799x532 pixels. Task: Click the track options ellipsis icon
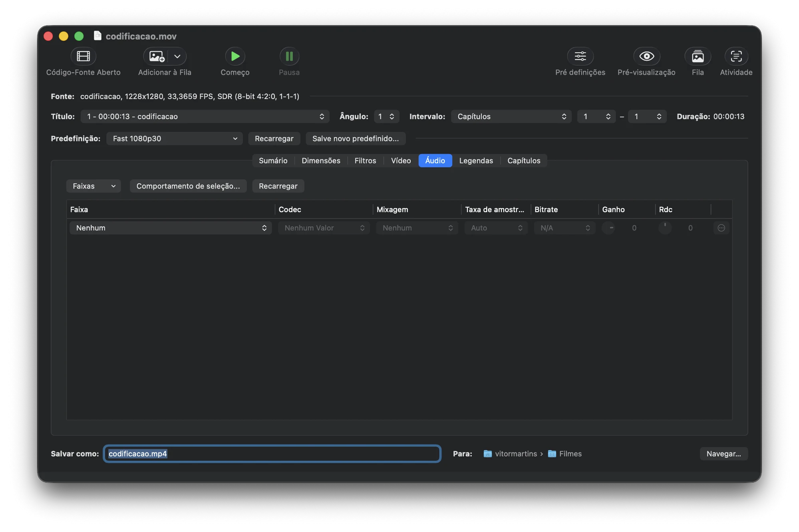(x=721, y=228)
